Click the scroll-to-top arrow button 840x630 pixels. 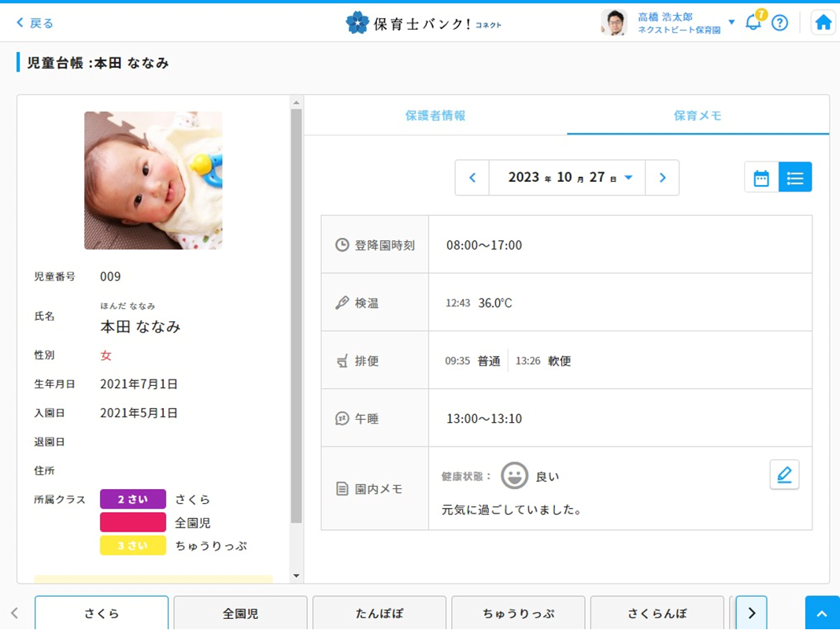coord(822,613)
